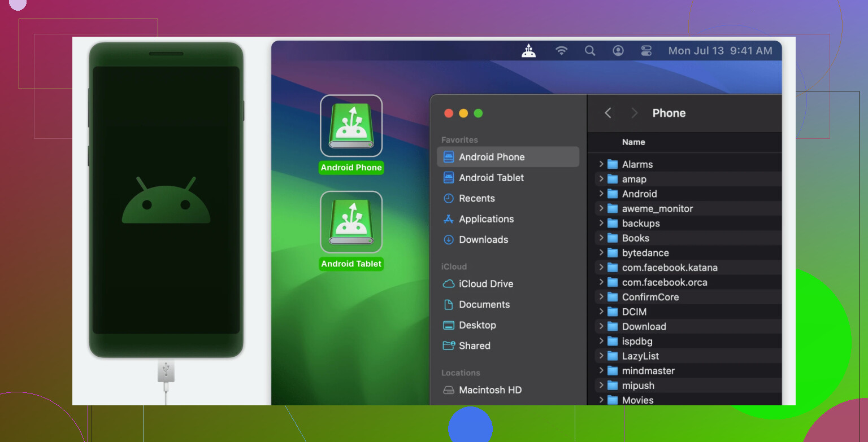Select the amap folder name
Viewport: 868px width, 442px height.
tap(634, 179)
